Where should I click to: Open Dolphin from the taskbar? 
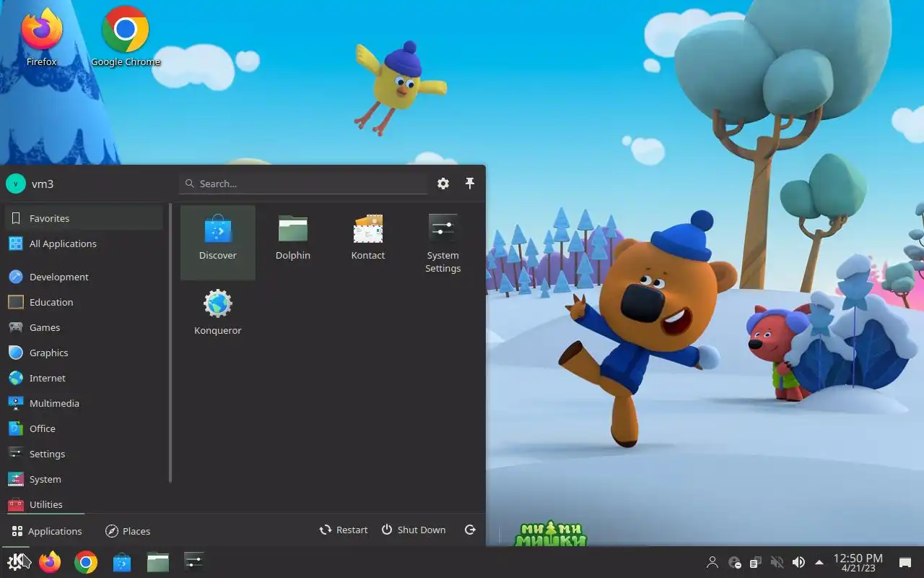click(x=157, y=562)
